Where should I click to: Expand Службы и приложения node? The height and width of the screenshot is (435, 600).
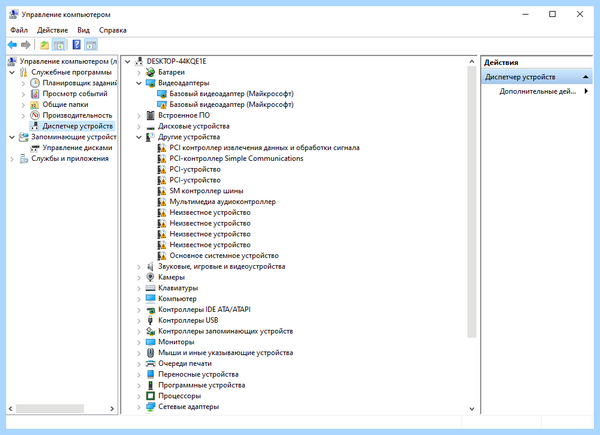click(x=12, y=159)
